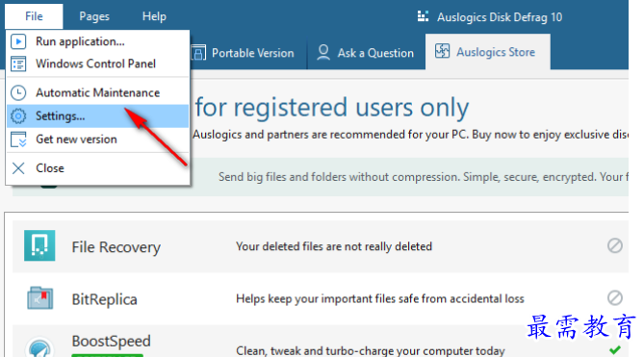
Task: Open the Help menu
Action: pos(154,16)
